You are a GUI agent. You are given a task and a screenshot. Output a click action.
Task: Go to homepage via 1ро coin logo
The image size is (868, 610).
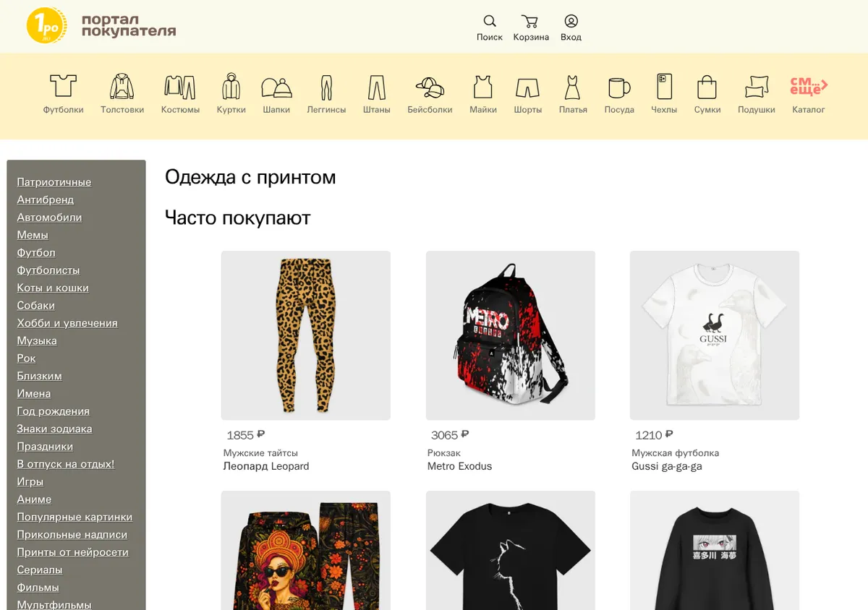coord(47,25)
